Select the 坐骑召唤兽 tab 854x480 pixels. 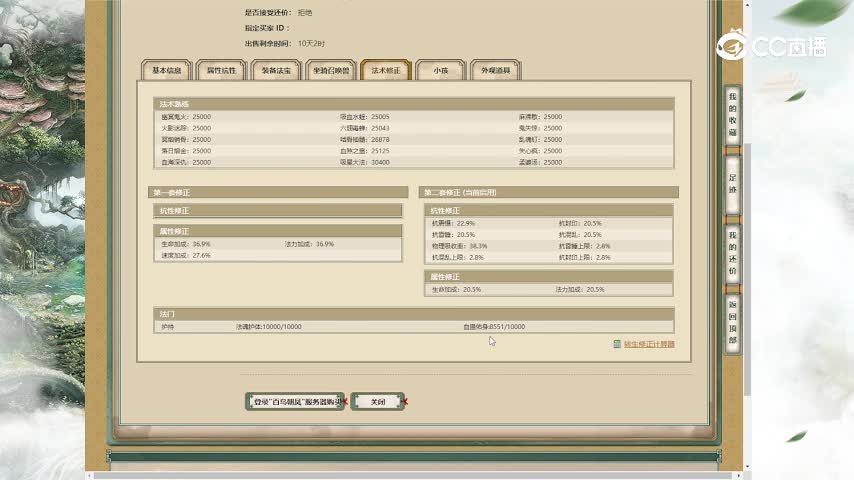[x=331, y=71]
